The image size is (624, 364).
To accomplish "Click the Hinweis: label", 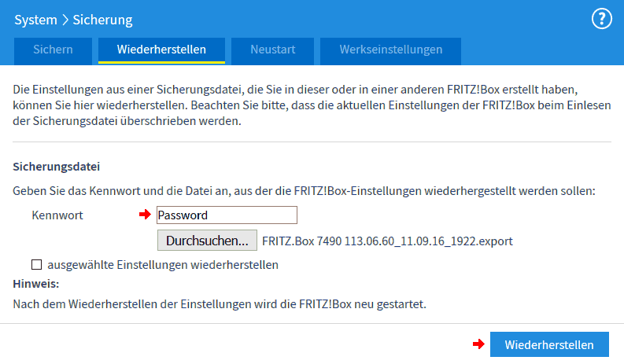I will pyautogui.click(x=36, y=284).
